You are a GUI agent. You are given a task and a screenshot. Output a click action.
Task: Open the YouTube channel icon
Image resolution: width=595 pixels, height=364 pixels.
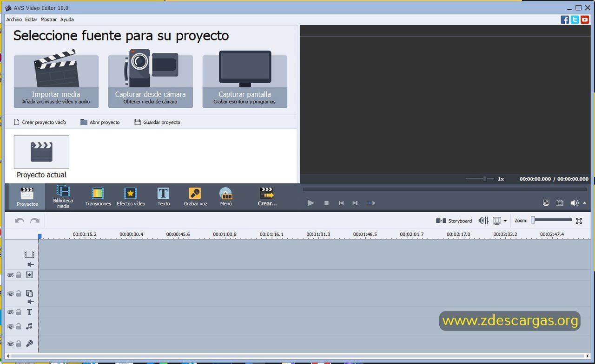(585, 19)
